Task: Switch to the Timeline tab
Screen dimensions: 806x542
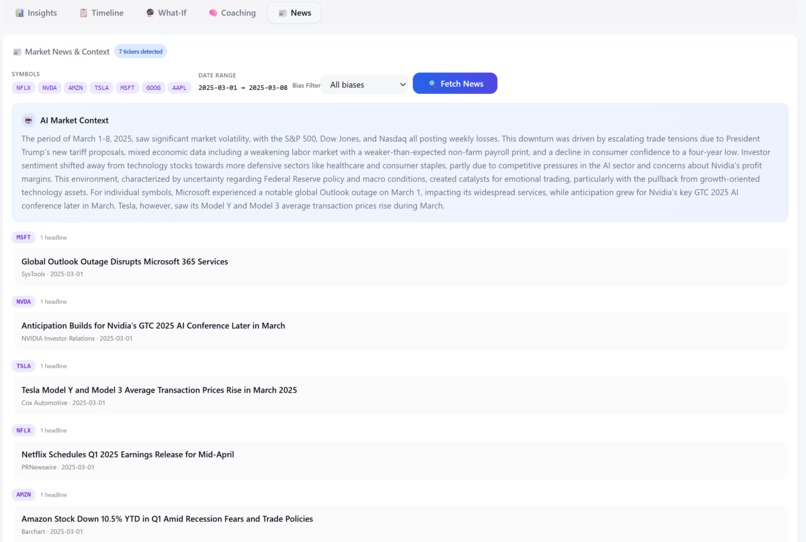Action: click(101, 13)
